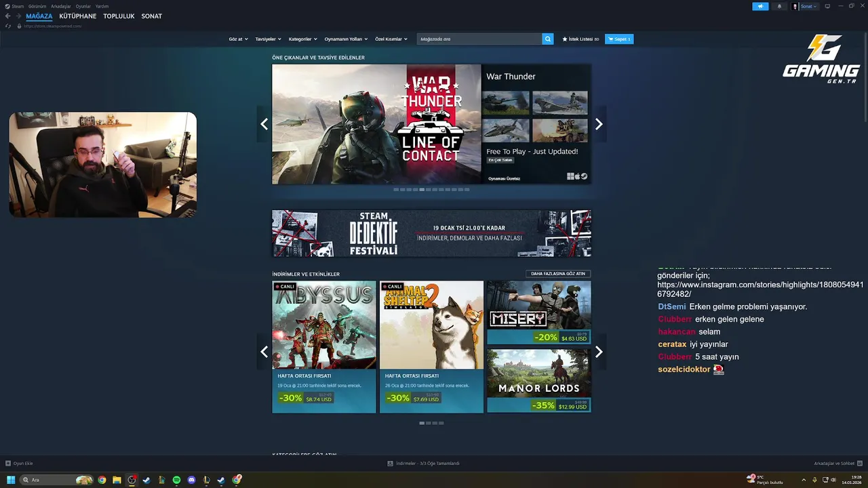The width and height of the screenshot is (868, 488).
Task: View War Thunder tank screenshot thumbnail
Action: coord(506,103)
